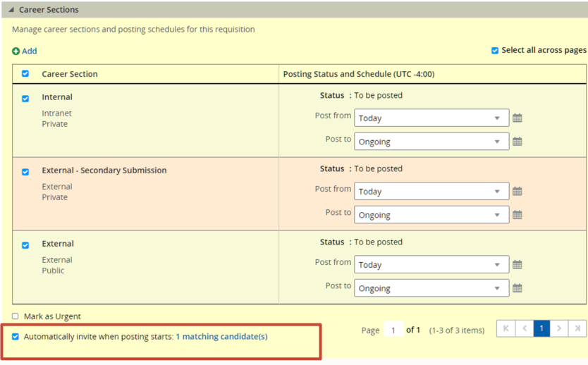Image resolution: width=588 pixels, height=365 pixels.
Task: Collapse the Career Sections panel
Action: 11,10
